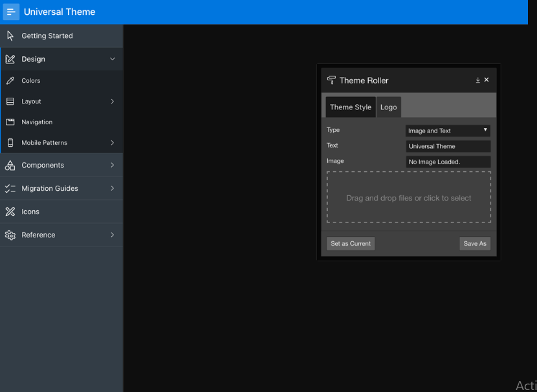Switch to the Theme Style tab

351,107
